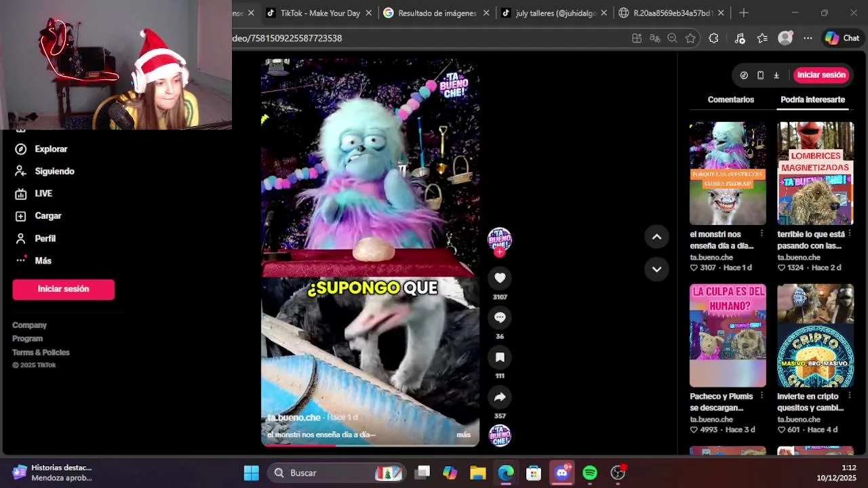
Task: Save video with bookmark icon
Action: pyautogui.click(x=500, y=357)
